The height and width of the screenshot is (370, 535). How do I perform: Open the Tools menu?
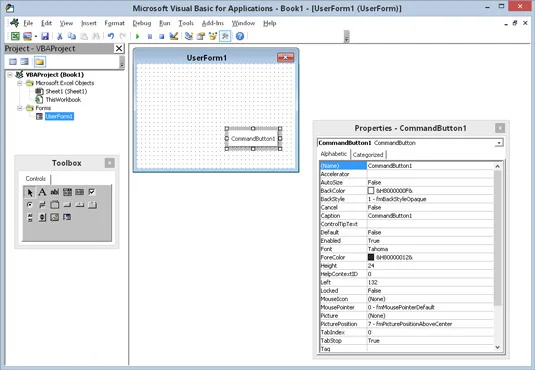pyautogui.click(x=186, y=23)
